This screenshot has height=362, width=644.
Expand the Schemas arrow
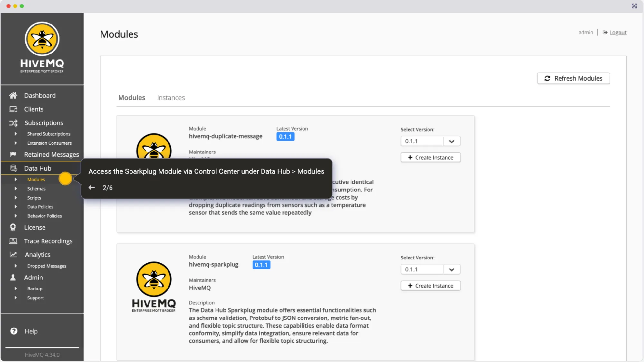click(x=15, y=189)
